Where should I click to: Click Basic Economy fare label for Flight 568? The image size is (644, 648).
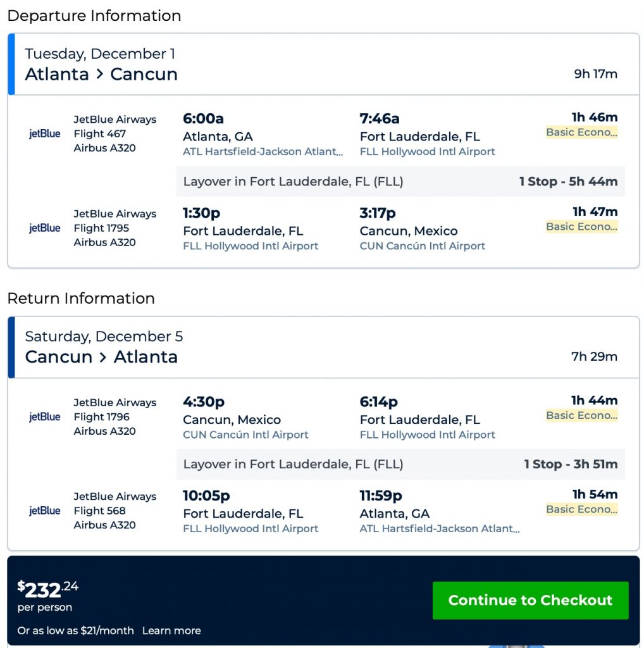(581, 509)
